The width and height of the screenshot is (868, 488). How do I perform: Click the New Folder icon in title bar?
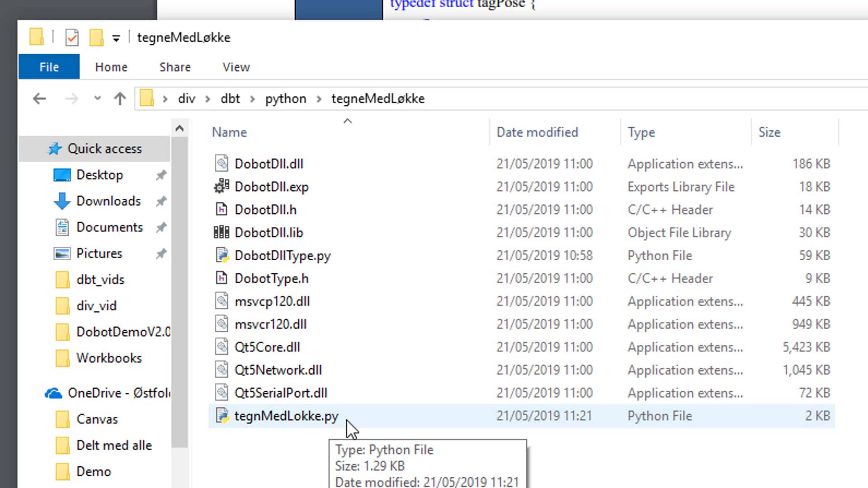click(x=96, y=38)
